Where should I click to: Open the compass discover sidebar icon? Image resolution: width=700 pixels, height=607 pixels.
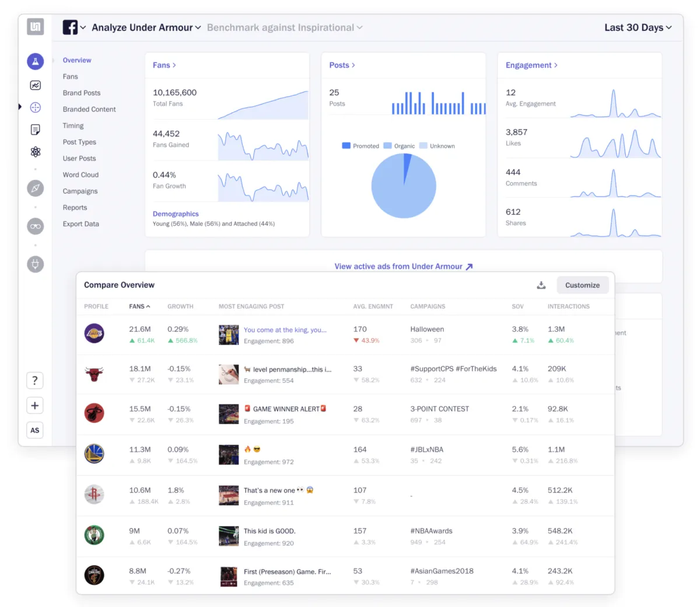pos(35,188)
